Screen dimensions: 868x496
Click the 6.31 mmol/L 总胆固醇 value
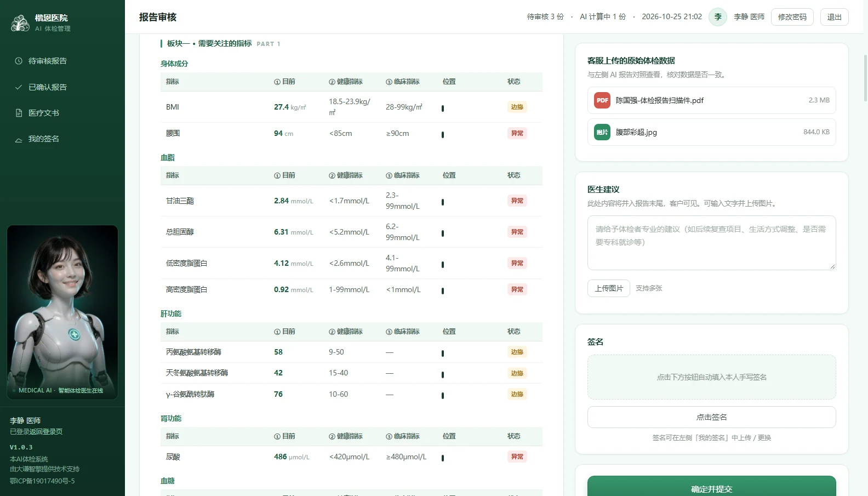294,232
